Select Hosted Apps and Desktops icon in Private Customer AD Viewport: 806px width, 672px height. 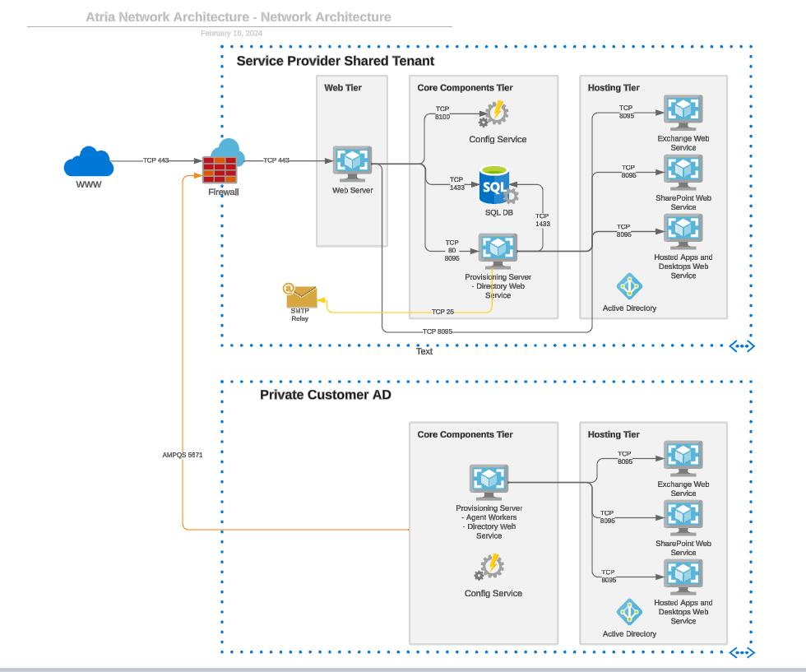(x=683, y=577)
